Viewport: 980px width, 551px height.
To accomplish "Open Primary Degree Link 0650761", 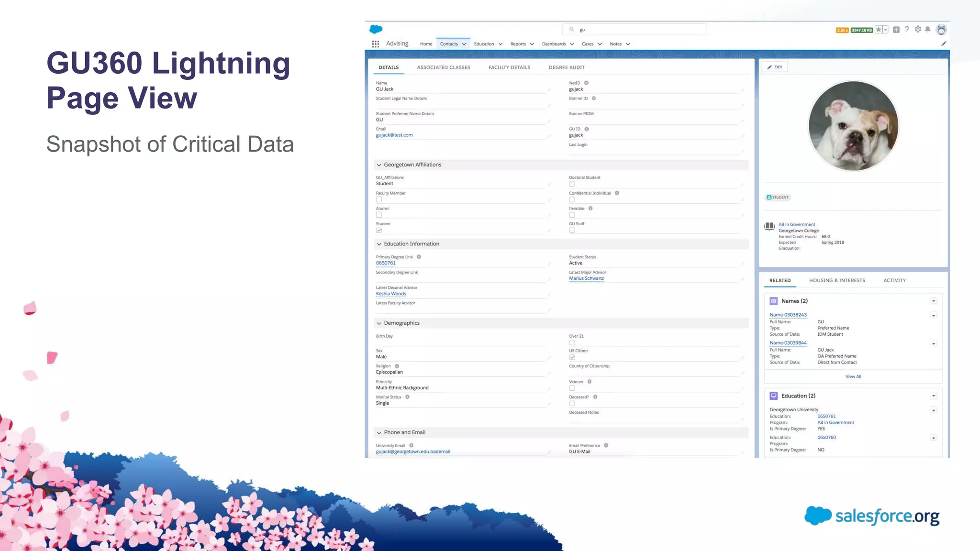I will tap(386, 263).
